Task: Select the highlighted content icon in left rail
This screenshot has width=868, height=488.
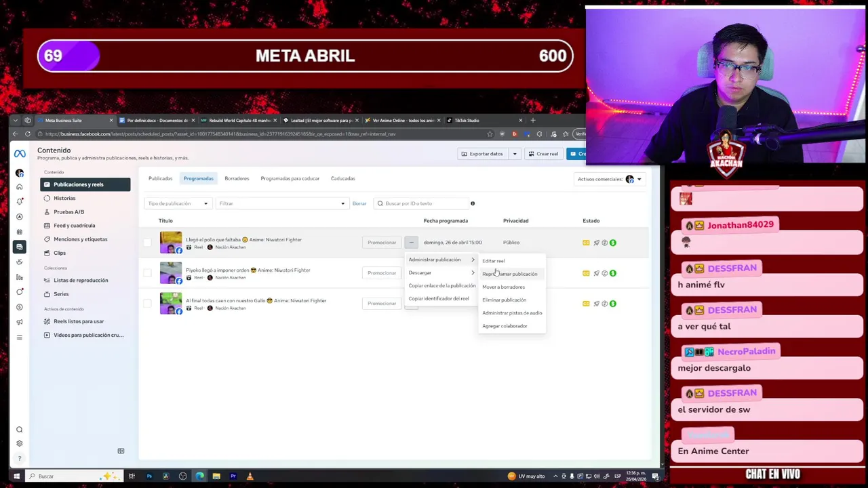Action: [20, 247]
